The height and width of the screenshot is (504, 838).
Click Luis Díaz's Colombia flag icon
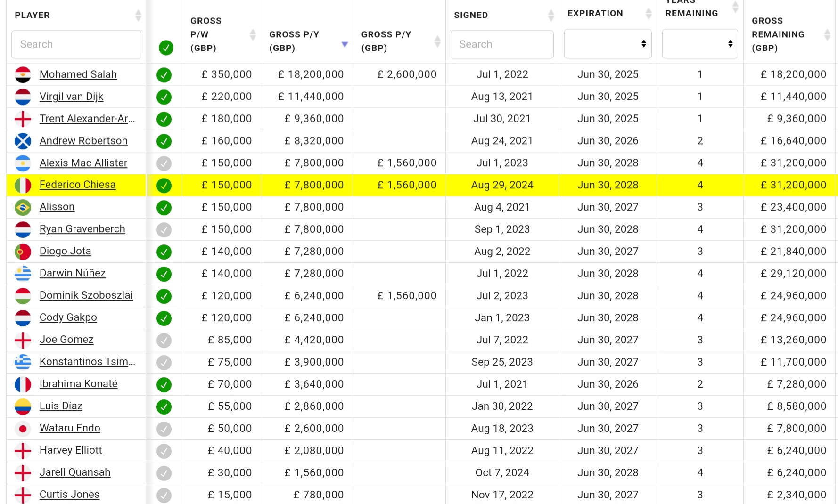point(23,406)
